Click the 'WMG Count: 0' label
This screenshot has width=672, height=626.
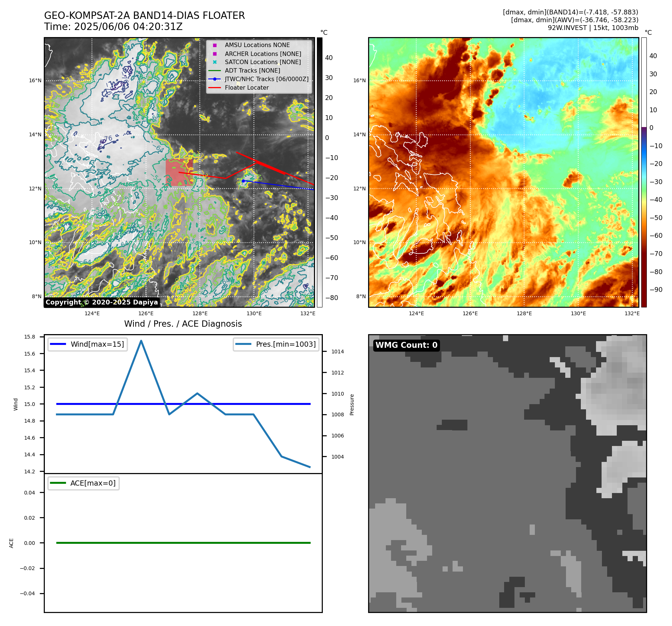tap(407, 345)
